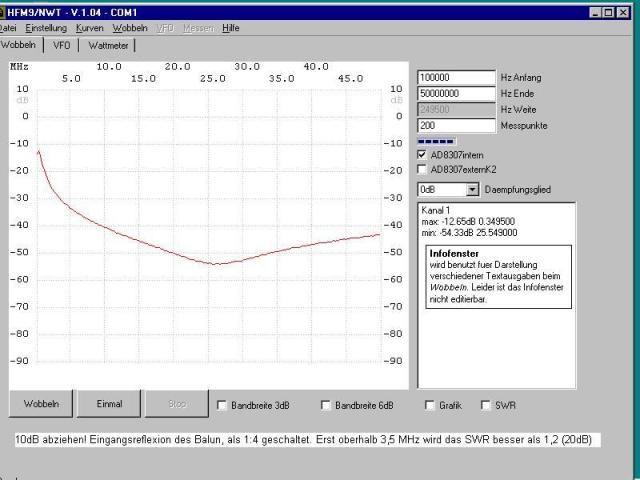
Task: Click the Messpunkte input field
Action: tap(456, 125)
